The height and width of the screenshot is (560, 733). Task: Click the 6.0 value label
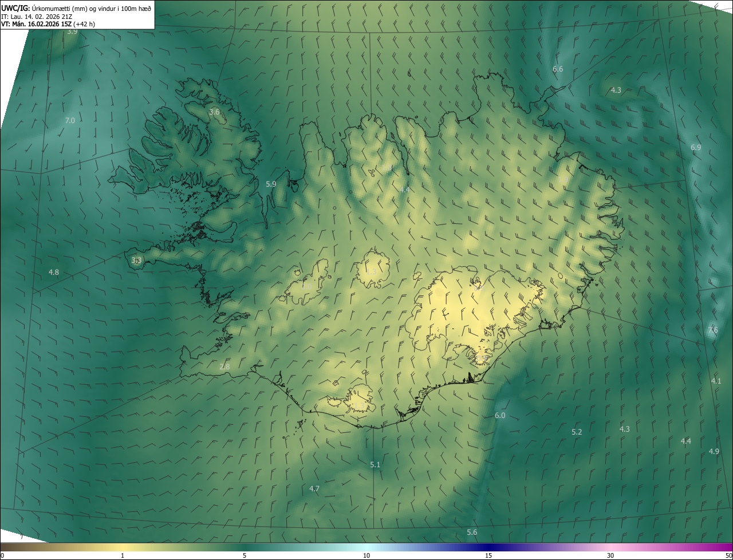tap(500, 415)
